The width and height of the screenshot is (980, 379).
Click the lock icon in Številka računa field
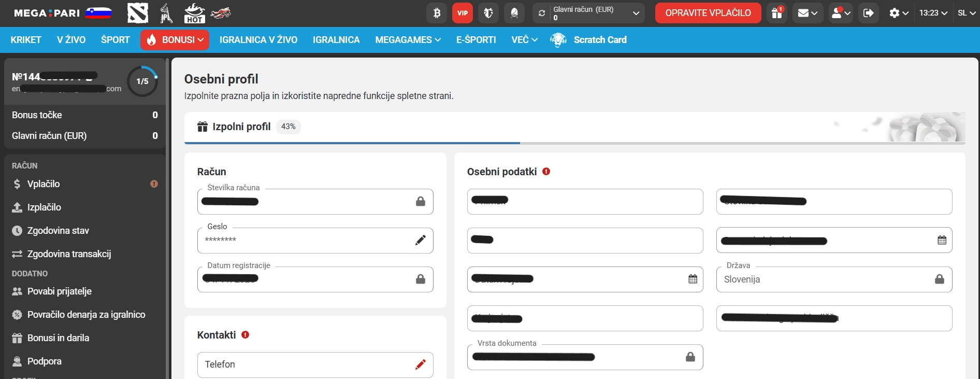click(421, 201)
